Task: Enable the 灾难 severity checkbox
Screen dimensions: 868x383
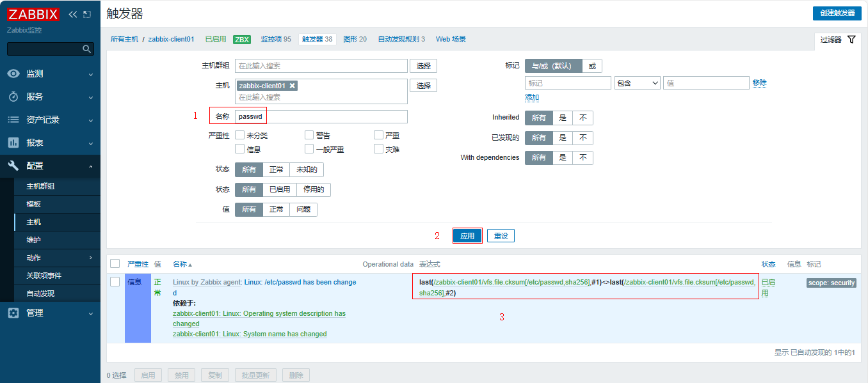Action: 378,149
